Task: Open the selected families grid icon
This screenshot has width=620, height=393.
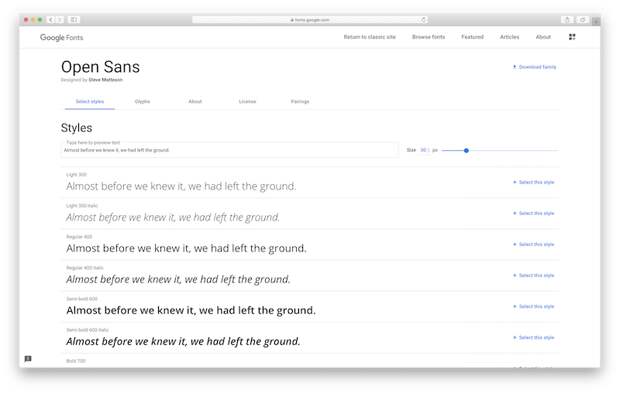Action: 572,37
